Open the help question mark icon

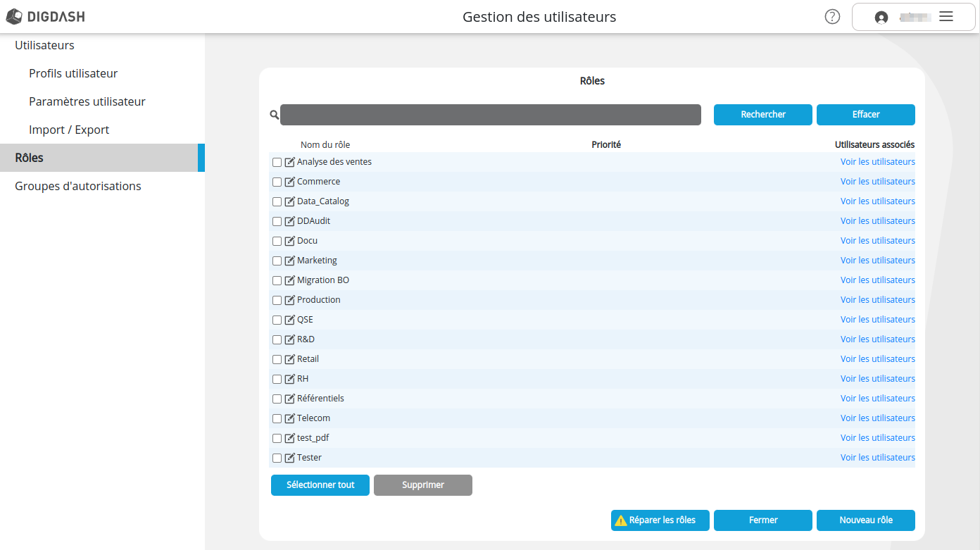(x=832, y=17)
